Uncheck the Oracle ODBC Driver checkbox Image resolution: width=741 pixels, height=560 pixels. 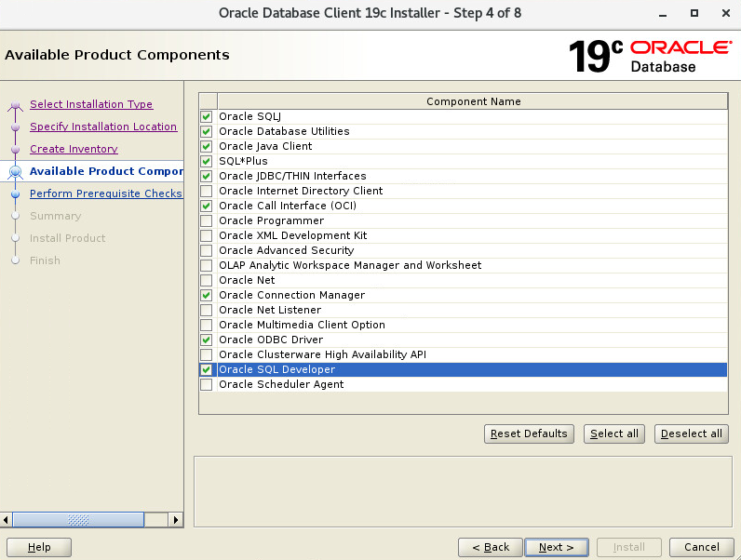click(206, 340)
